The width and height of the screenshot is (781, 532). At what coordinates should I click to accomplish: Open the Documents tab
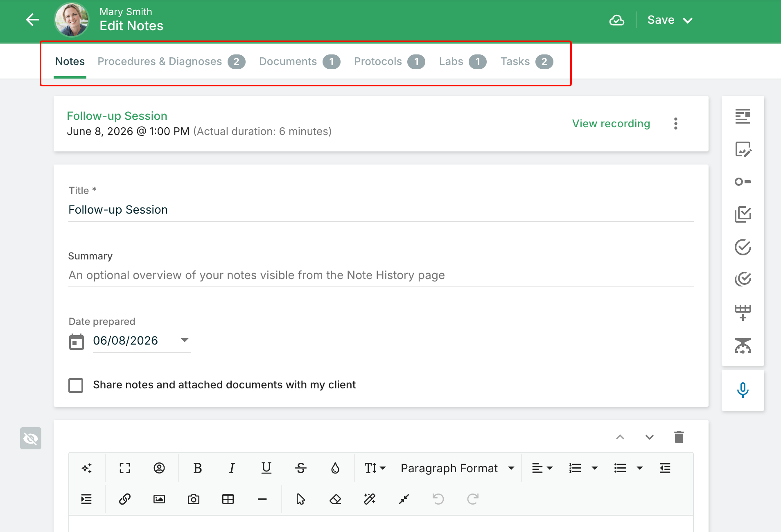(300, 61)
